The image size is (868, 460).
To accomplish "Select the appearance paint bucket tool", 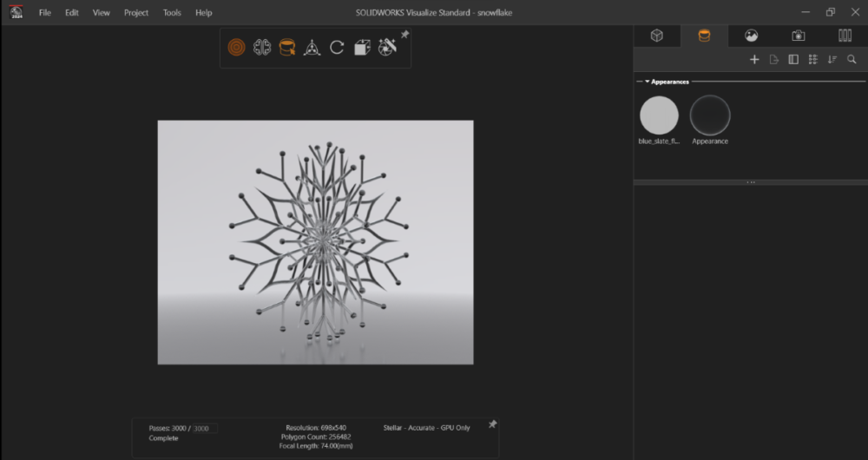I will click(x=286, y=47).
